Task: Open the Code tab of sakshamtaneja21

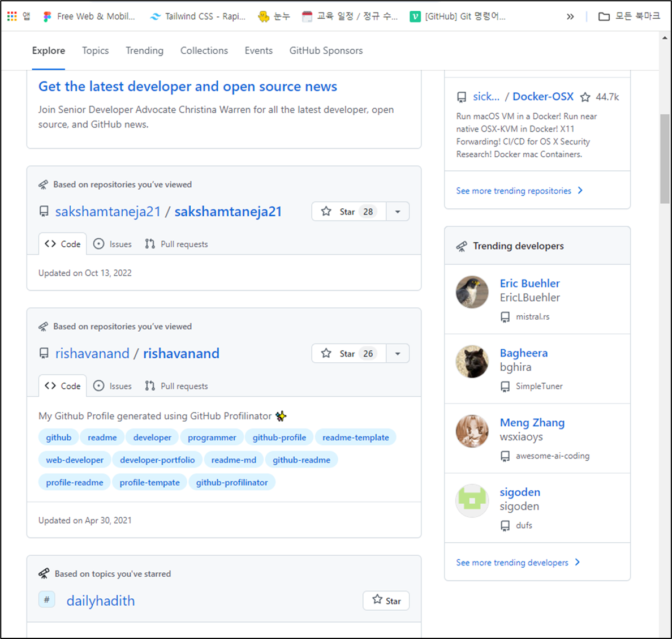Action: (63, 244)
